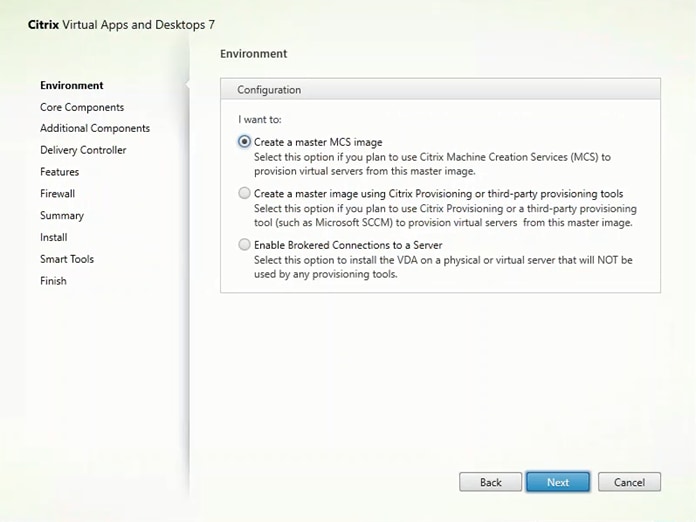696x522 pixels.
Task: Click the Install step in the sidebar
Action: (x=54, y=237)
